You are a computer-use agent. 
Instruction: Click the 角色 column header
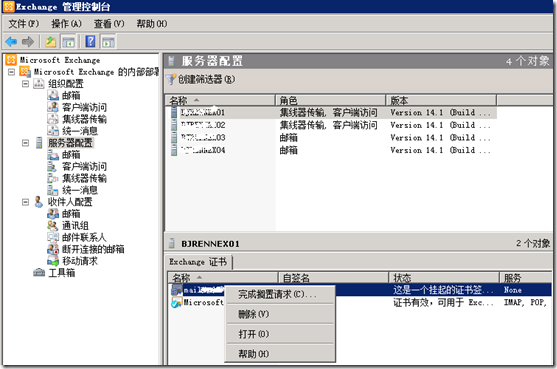tap(331, 101)
